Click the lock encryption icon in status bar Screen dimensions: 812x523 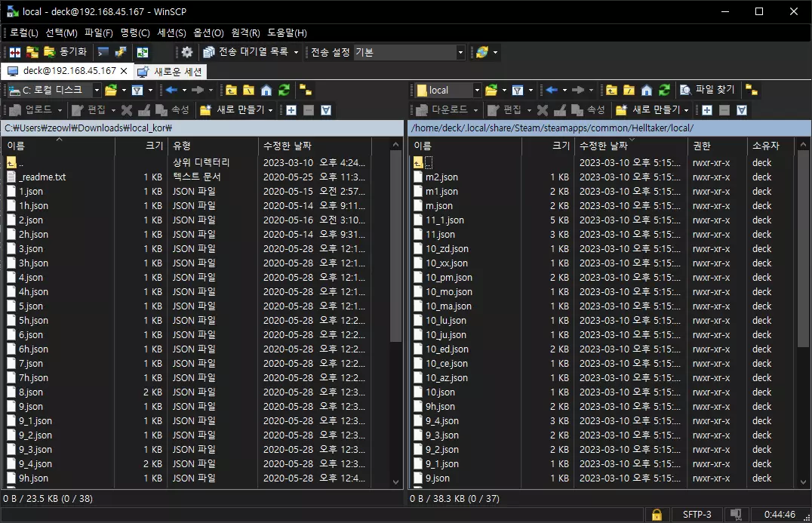click(x=657, y=515)
